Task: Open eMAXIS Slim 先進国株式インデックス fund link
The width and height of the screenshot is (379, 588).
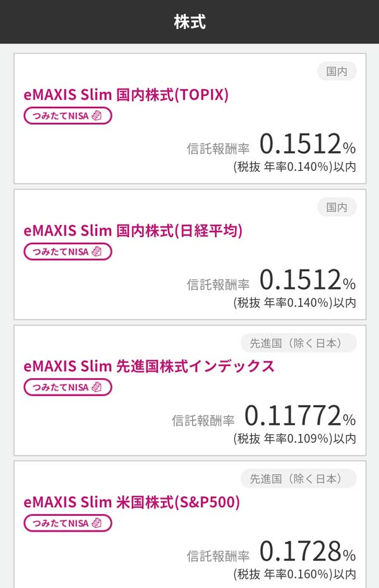Action: pos(149,366)
